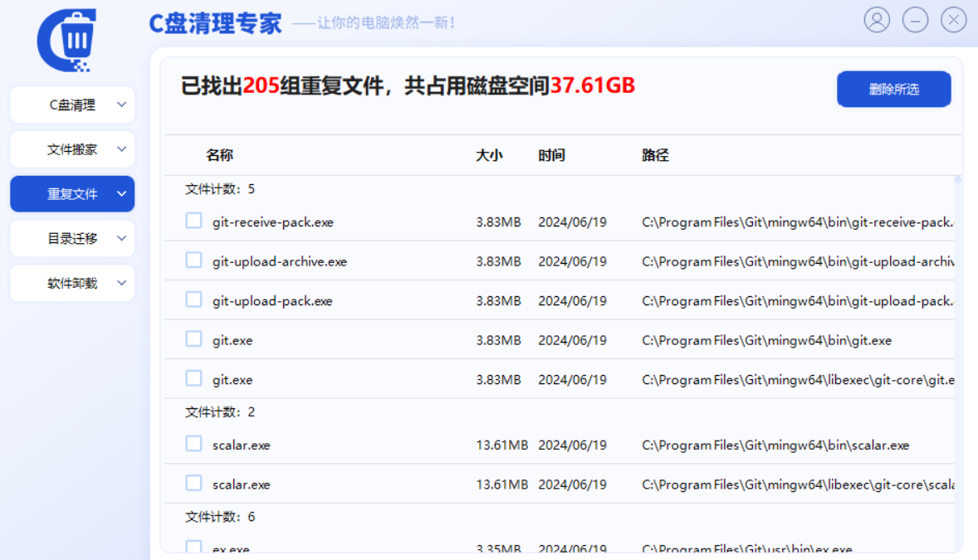This screenshot has height=560, width=978.
Task: Click the file name git-receive-pack.exe
Action: [x=272, y=222]
